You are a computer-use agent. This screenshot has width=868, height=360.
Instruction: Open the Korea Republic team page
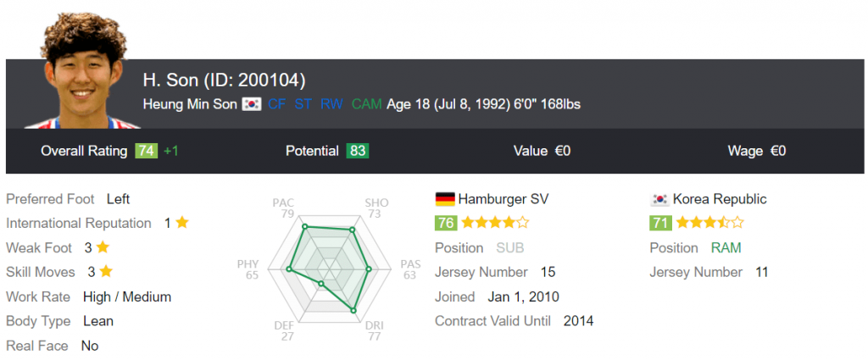(x=720, y=199)
